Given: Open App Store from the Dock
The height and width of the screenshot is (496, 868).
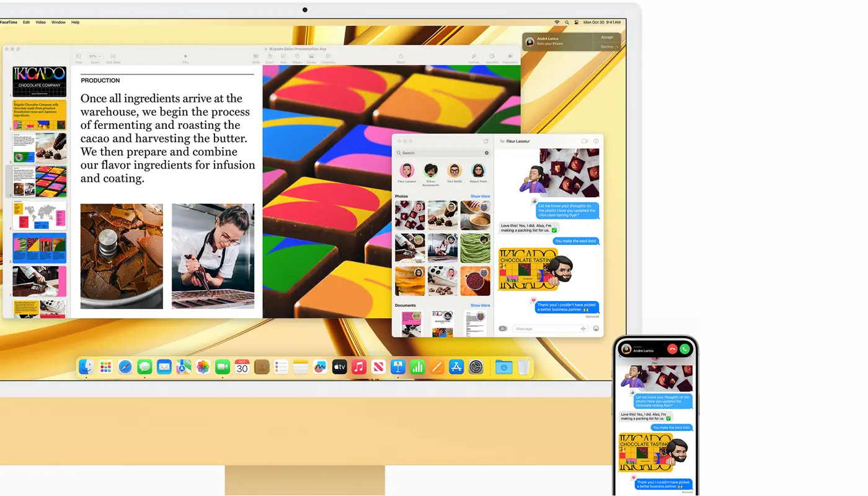Looking at the screenshot, I should 456,367.
